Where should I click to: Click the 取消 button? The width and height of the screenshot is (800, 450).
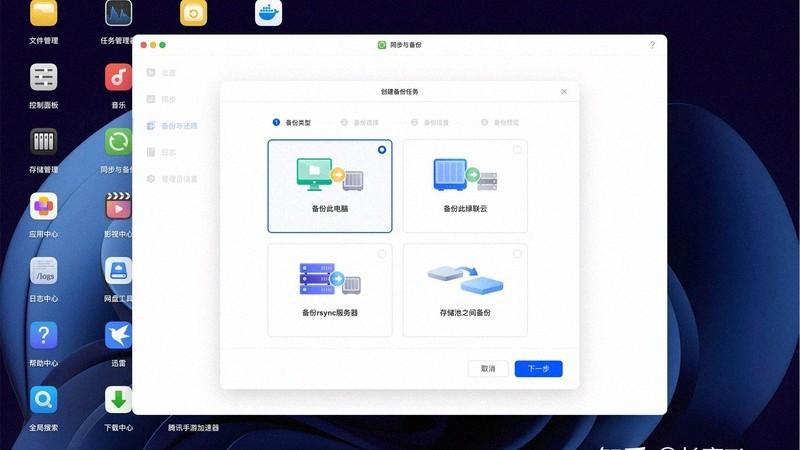(488, 368)
